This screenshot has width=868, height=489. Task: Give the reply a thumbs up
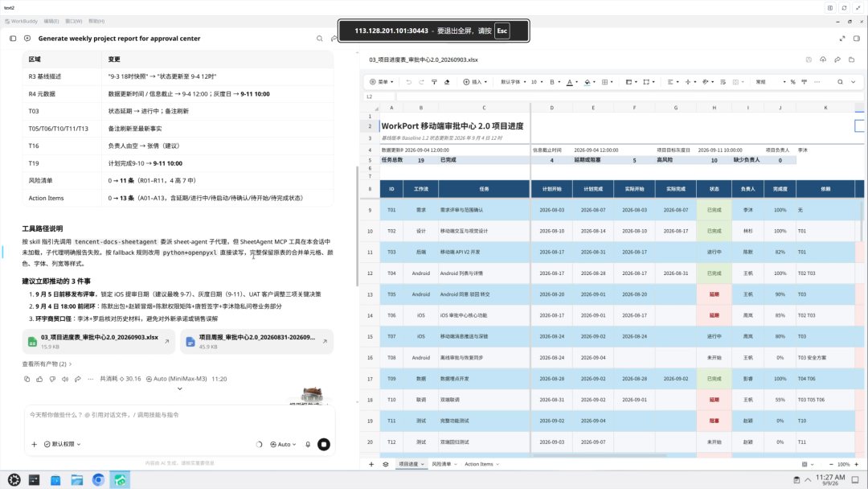point(39,379)
